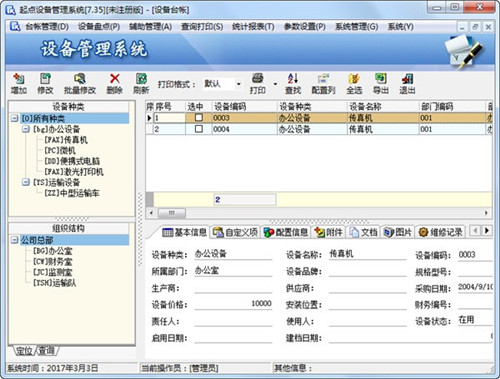Switch to the 基本信息 tab

tap(184, 232)
